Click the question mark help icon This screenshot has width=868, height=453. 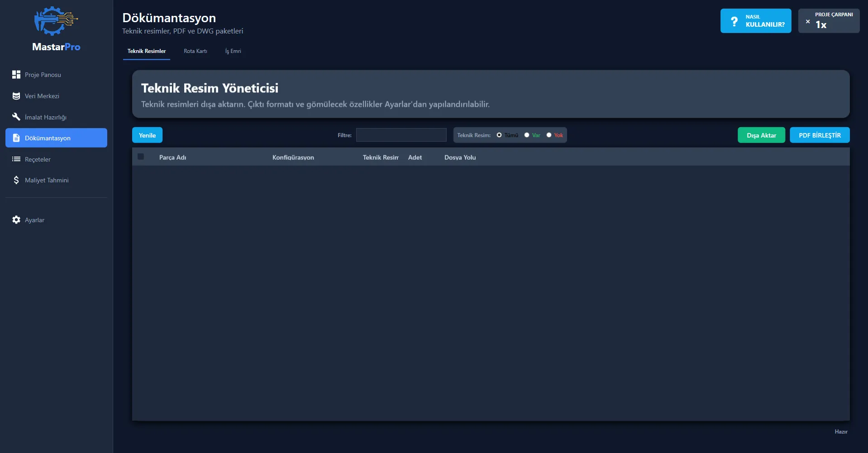(x=734, y=21)
